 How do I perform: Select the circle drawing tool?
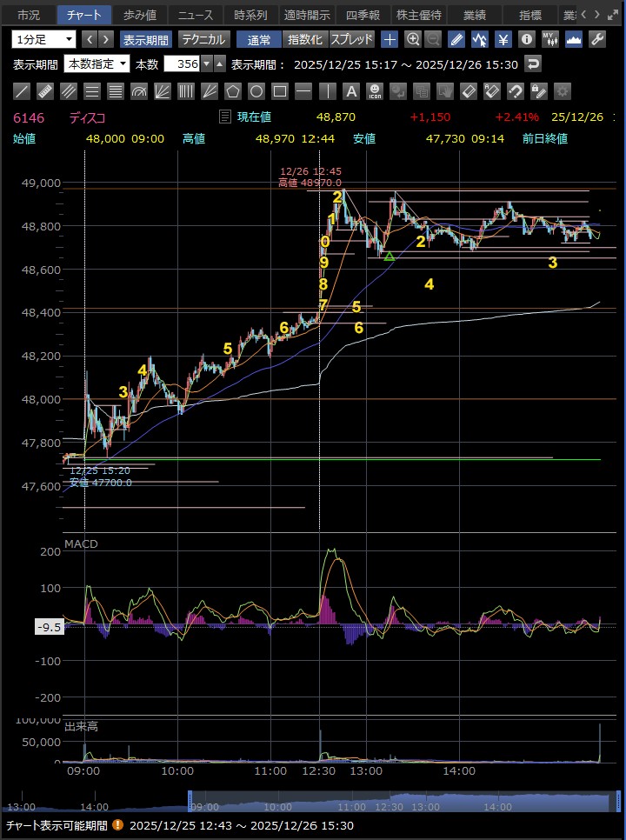coord(256,91)
